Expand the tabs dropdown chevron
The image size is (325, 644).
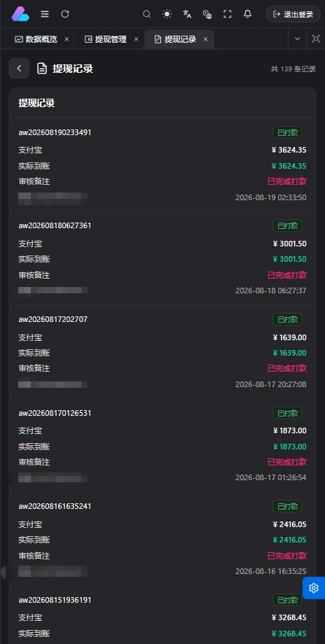298,39
